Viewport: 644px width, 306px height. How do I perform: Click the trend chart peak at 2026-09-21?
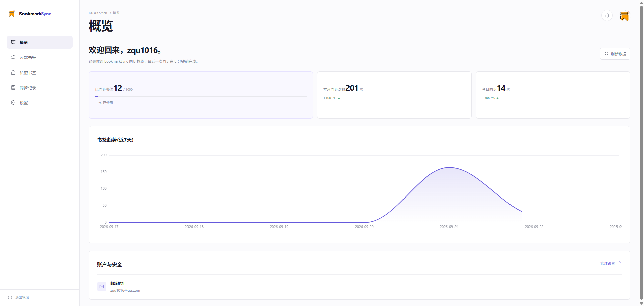pos(449,167)
